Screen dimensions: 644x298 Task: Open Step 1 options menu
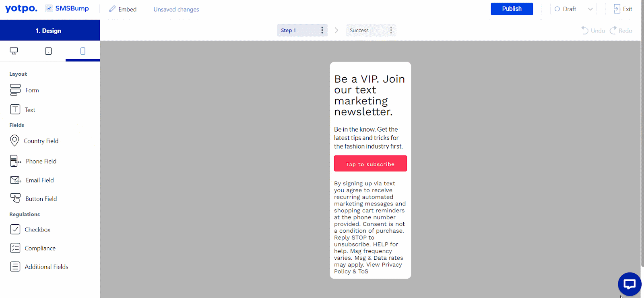322,30
